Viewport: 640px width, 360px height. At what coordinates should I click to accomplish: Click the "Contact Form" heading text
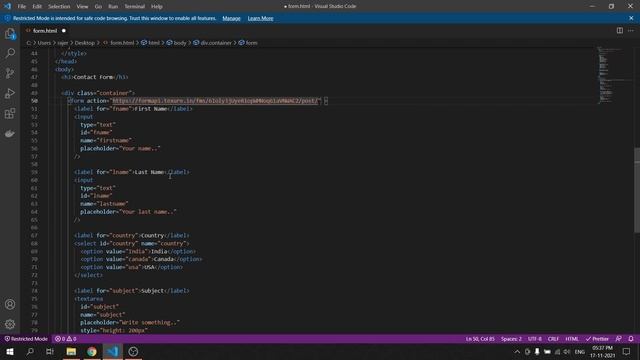coord(93,77)
